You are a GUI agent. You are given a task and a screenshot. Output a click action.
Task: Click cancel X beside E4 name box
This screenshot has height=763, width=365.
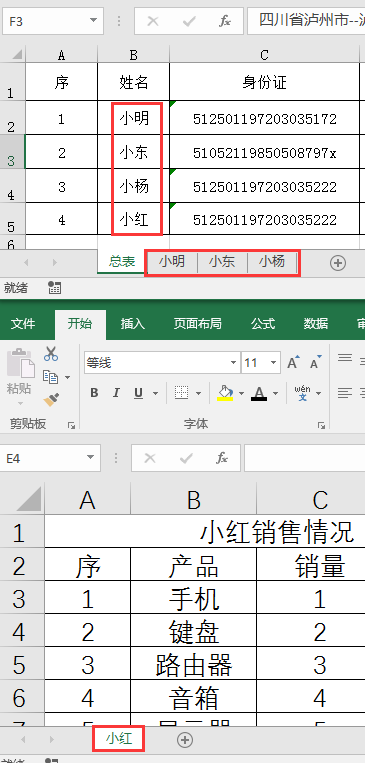point(150,458)
